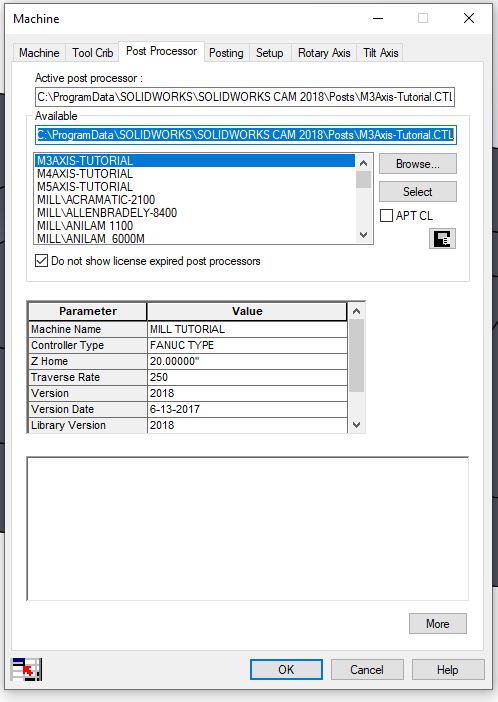Click the FANUC TYPE value cell
The width and height of the screenshot is (498, 702).
click(247, 345)
